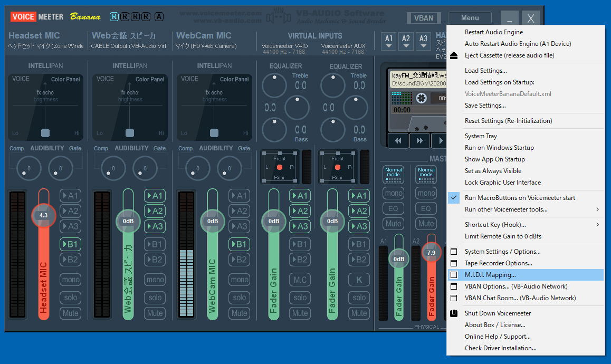
Task: Click the VBAN button
Action: pyautogui.click(x=424, y=18)
